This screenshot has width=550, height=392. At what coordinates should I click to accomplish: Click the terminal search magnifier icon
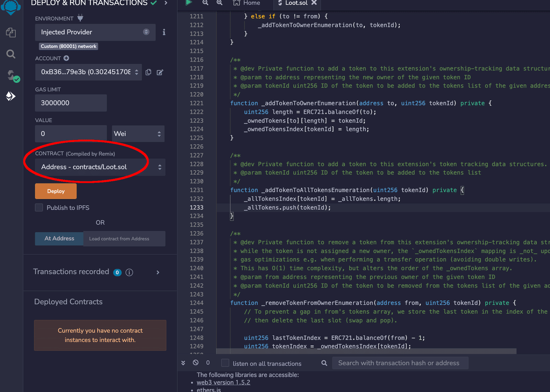(324, 363)
